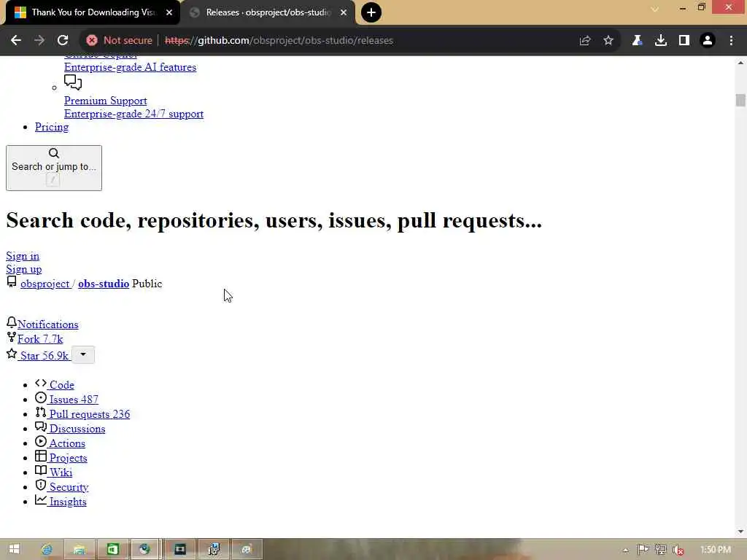Click the Action Center flag tray icon
Viewport: 747px width, 560px height.
(x=643, y=550)
